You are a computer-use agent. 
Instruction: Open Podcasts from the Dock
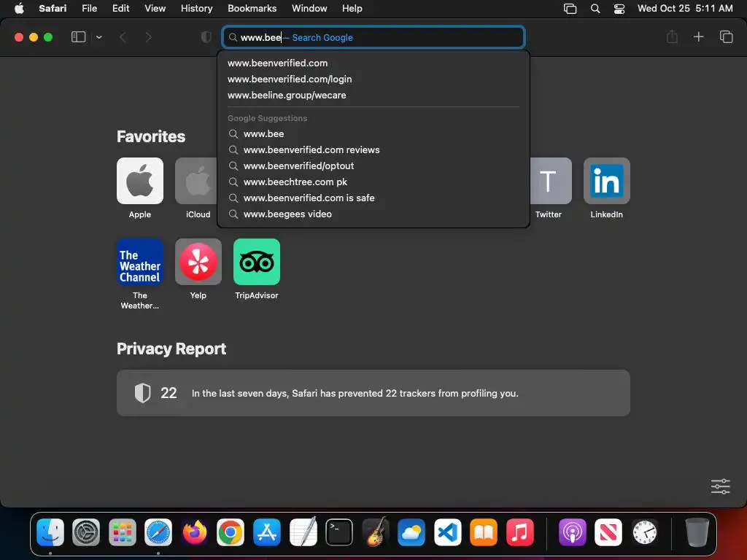pos(572,532)
